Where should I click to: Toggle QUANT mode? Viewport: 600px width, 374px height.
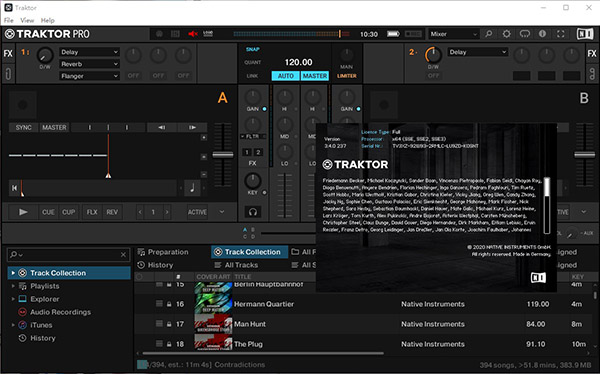point(253,62)
